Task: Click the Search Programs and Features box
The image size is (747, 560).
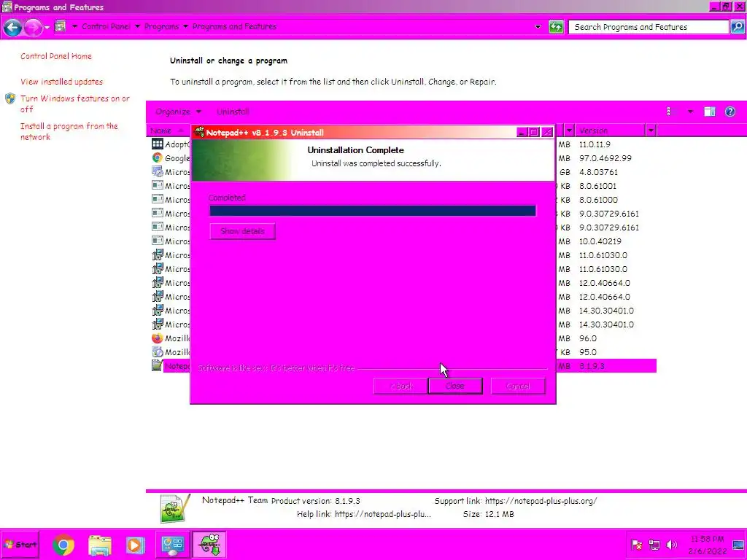Action: click(649, 27)
